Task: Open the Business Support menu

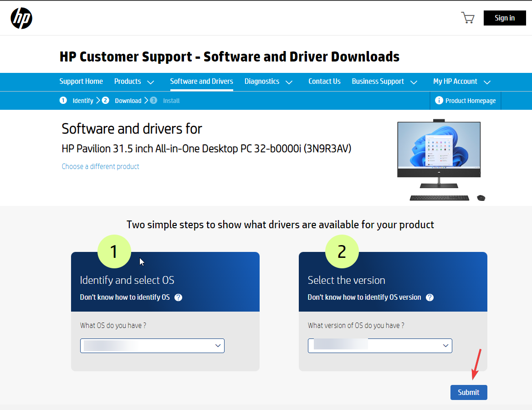Action: coord(378,82)
